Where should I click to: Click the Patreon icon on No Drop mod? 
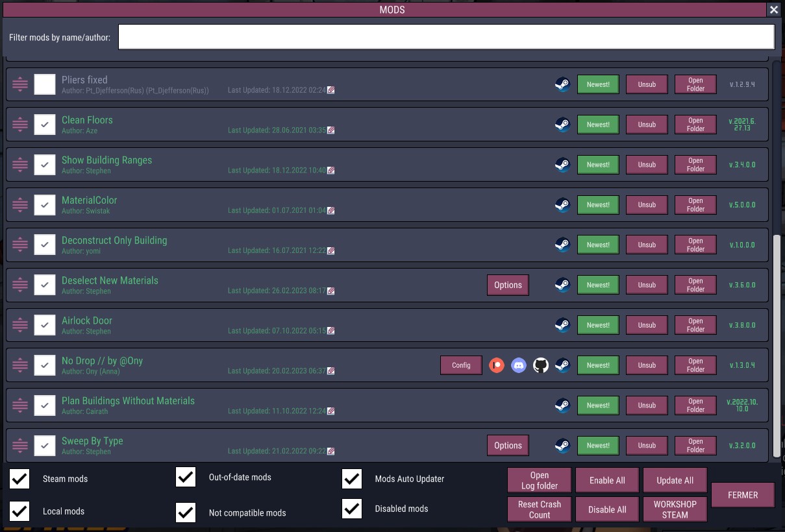(x=497, y=365)
